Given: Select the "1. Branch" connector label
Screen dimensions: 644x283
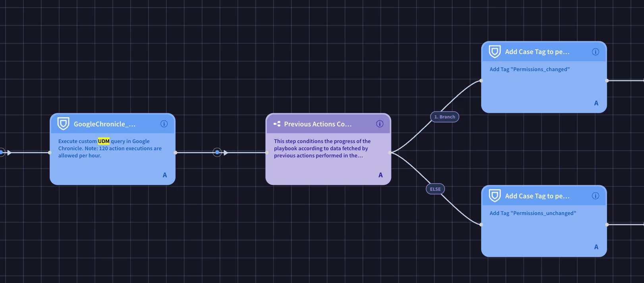Looking at the screenshot, I should 445,117.
